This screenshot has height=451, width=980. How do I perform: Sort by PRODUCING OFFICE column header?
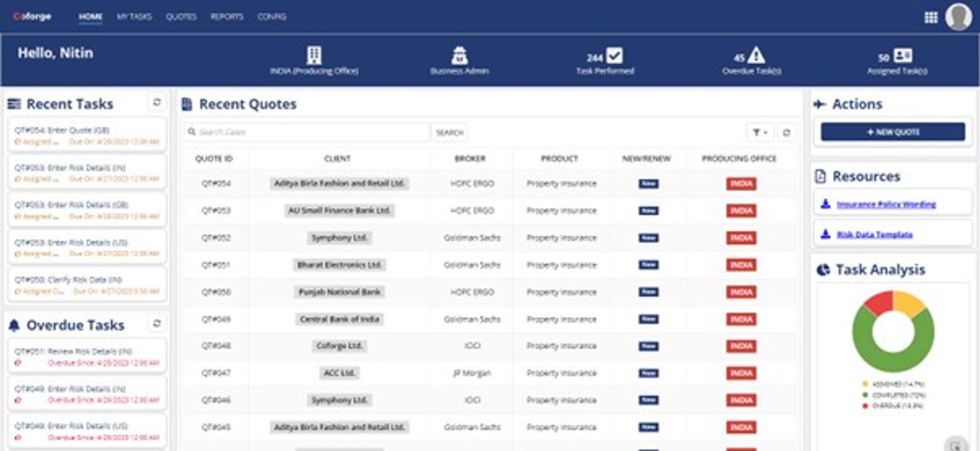pos(739,158)
